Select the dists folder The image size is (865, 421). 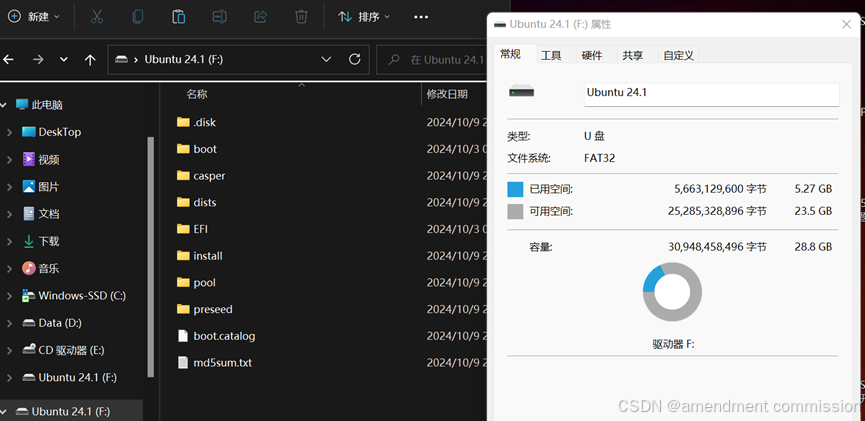(196, 202)
